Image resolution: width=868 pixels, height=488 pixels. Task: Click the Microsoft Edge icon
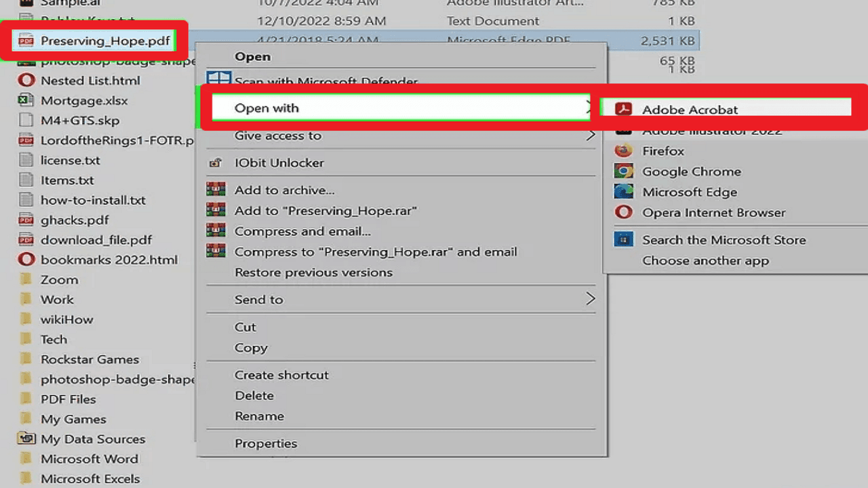pos(623,192)
